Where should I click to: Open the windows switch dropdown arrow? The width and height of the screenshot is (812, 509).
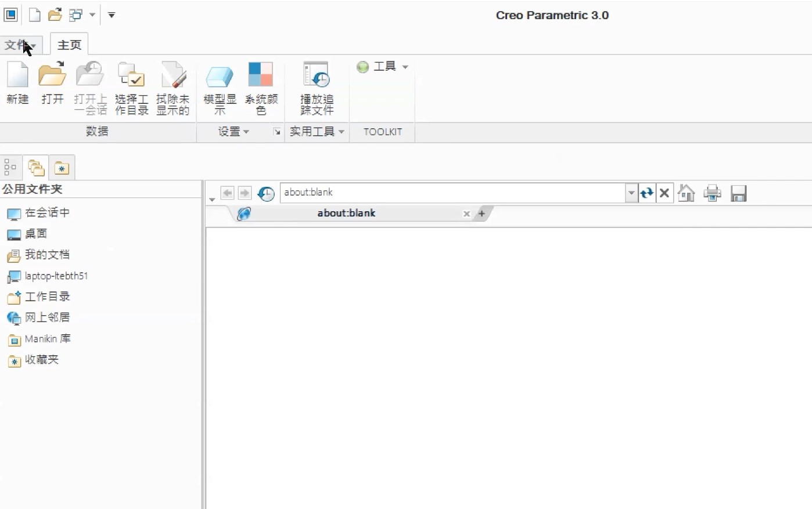click(92, 15)
